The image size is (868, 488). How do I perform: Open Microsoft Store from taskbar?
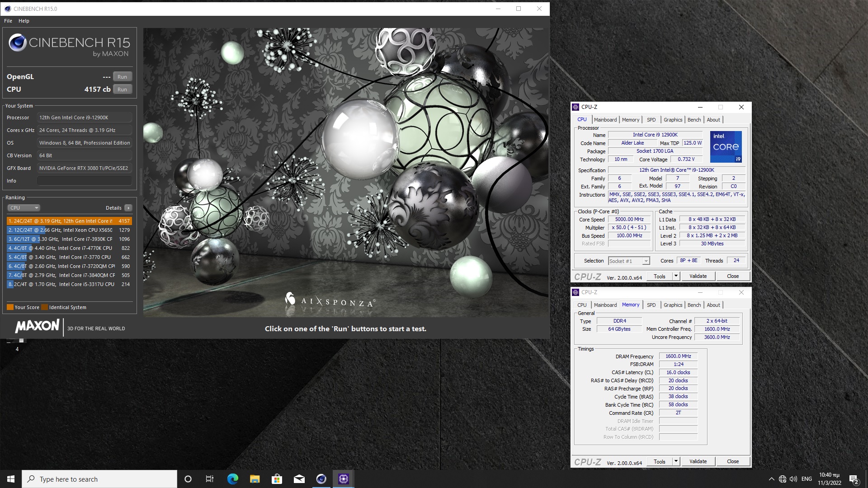click(277, 479)
